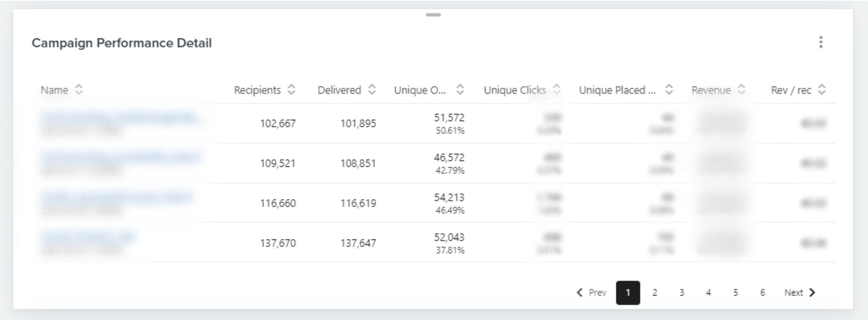Jump to page 2
Image resolution: width=868 pixels, height=320 pixels.
[x=654, y=292]
